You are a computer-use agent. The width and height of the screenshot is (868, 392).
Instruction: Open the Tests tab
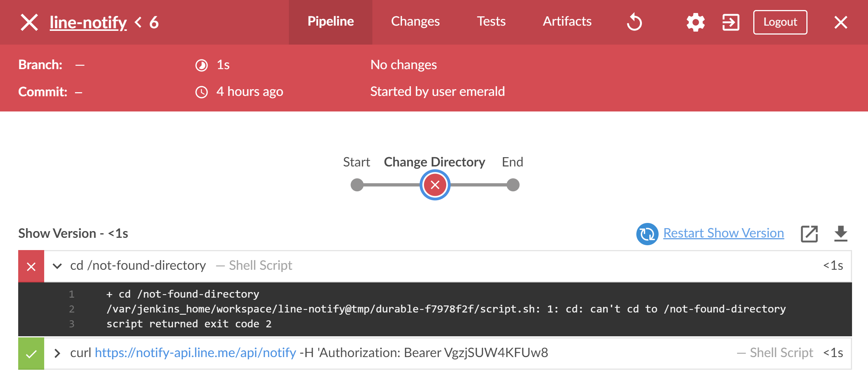[491, 22]
